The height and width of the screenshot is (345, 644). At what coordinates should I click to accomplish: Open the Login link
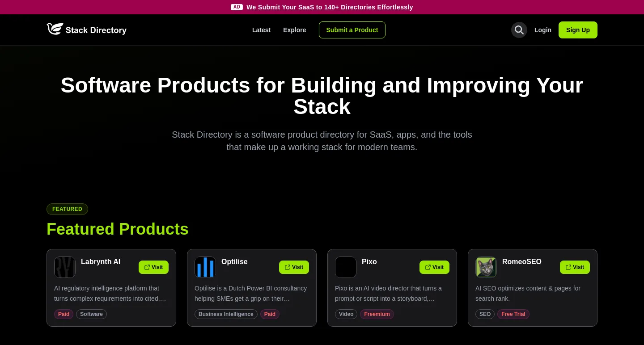543,30
